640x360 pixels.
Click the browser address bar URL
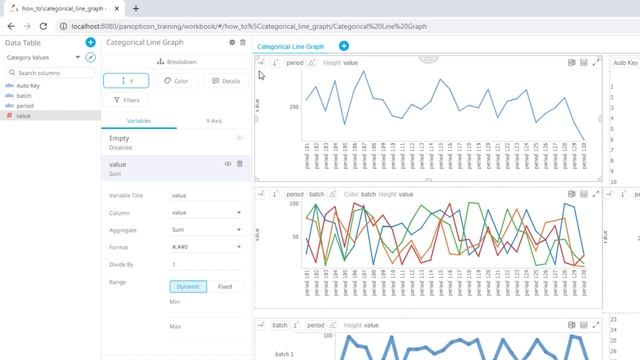(249, 26)
